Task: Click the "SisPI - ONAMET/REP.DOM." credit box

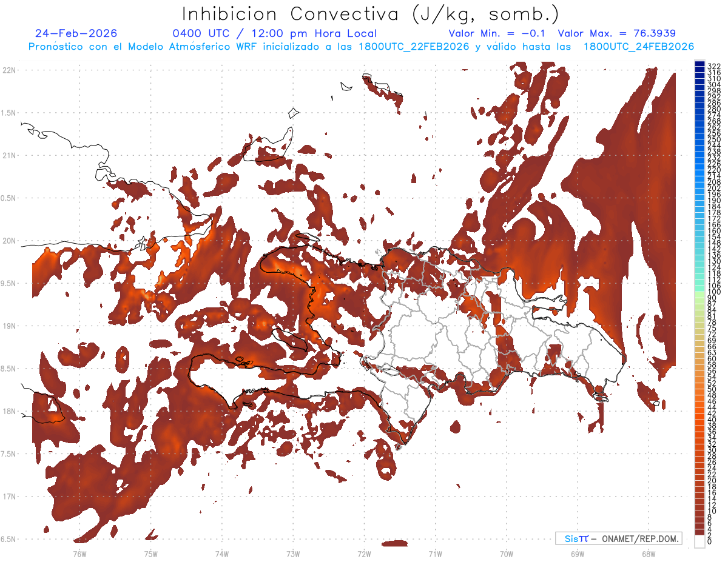Action: tap(618, 538)
